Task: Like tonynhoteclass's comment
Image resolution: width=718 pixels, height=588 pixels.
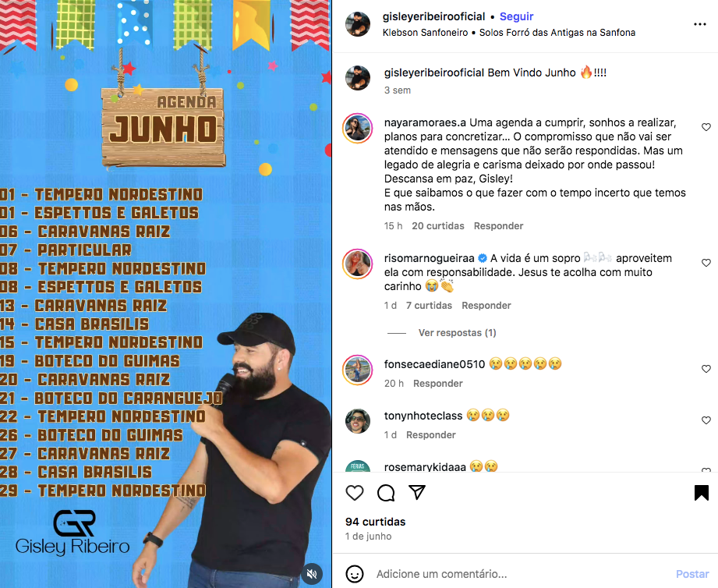Action: coord(706,420)
